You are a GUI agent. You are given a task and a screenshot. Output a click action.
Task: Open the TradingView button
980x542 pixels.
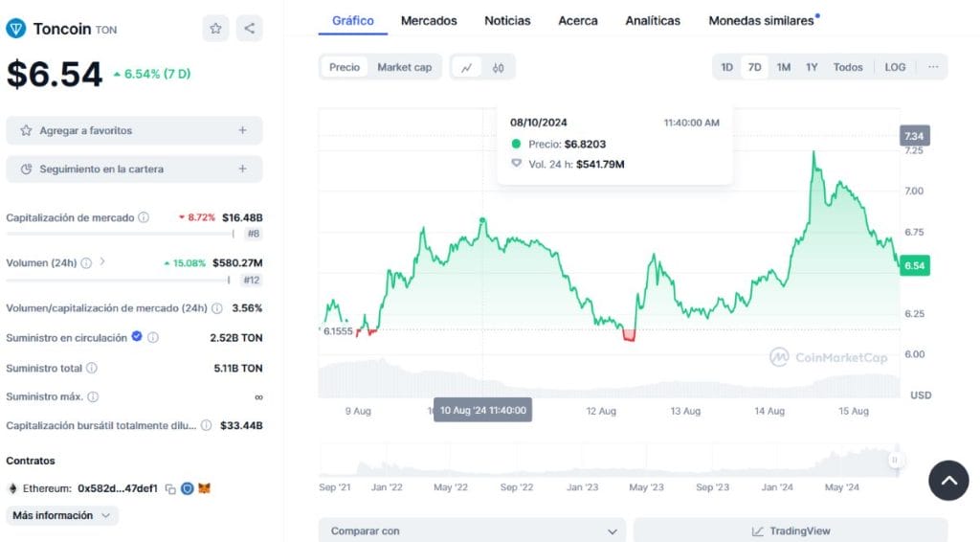pyautogui.click(x=791, y=531)
